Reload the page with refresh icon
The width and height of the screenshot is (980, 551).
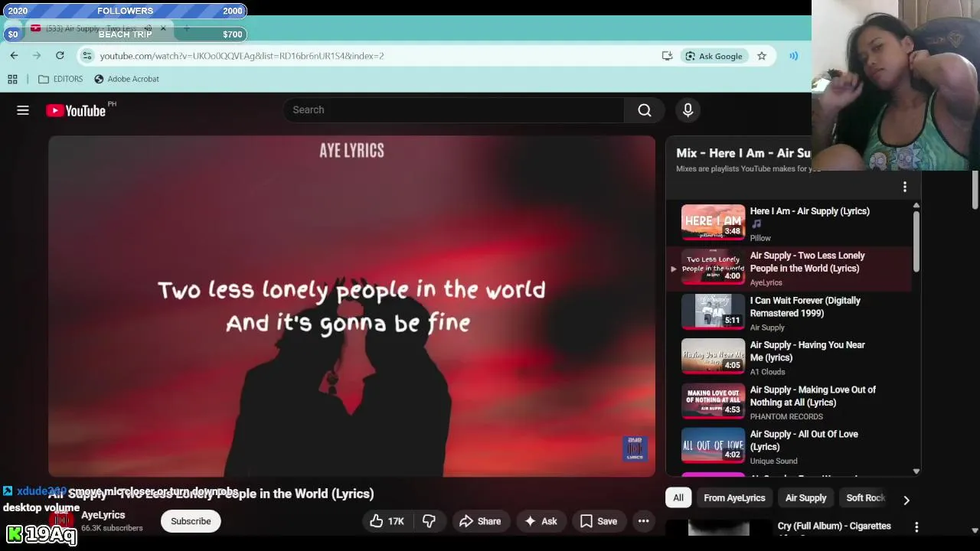point(60,56)
